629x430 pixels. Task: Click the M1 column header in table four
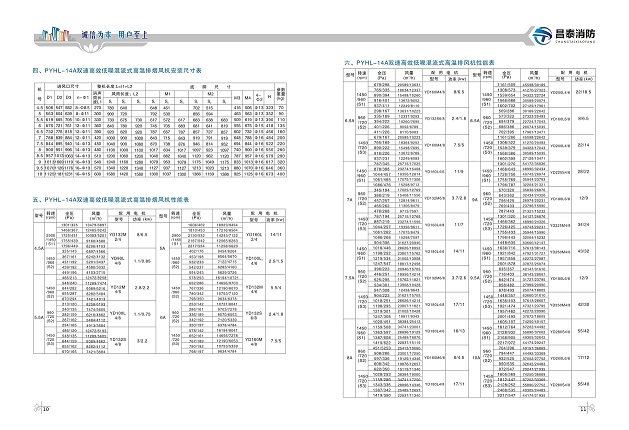click(167, 93)
